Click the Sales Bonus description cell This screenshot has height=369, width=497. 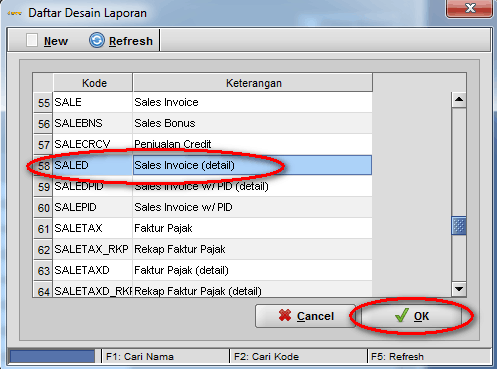coord(253,123)
